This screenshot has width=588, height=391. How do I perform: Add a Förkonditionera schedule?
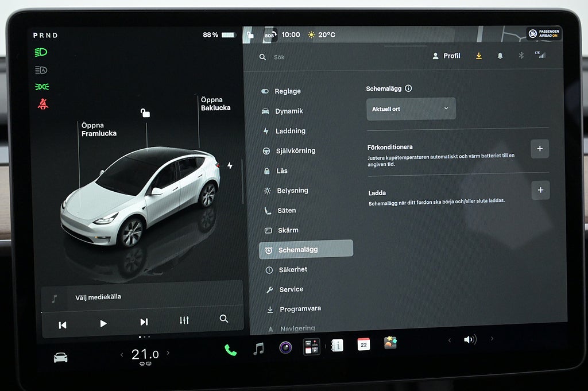tap(540, 149)
